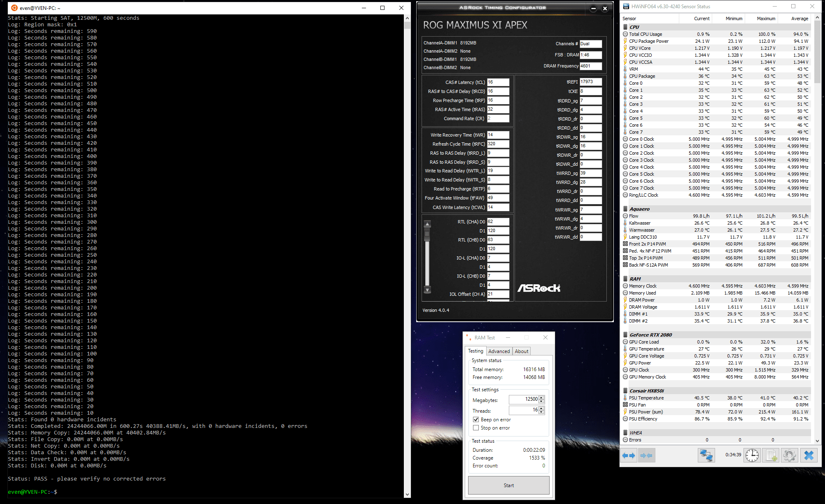Increase Megabytes with the up stepper
The image size is (825, 504).
click(x=542, y=397)
